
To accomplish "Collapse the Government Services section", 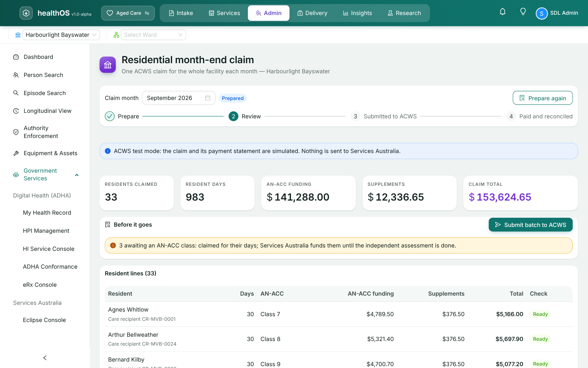I will pyautogui.click(x=77, y=175).
